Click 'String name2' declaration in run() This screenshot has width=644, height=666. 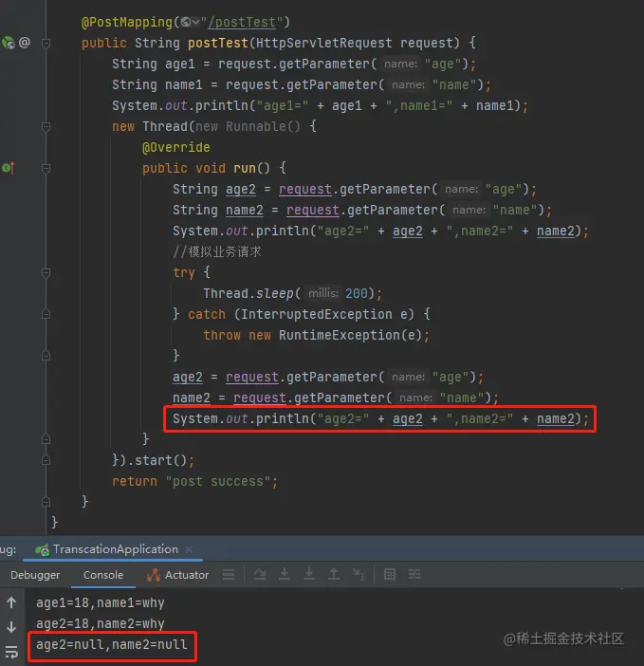pos(218,210)
